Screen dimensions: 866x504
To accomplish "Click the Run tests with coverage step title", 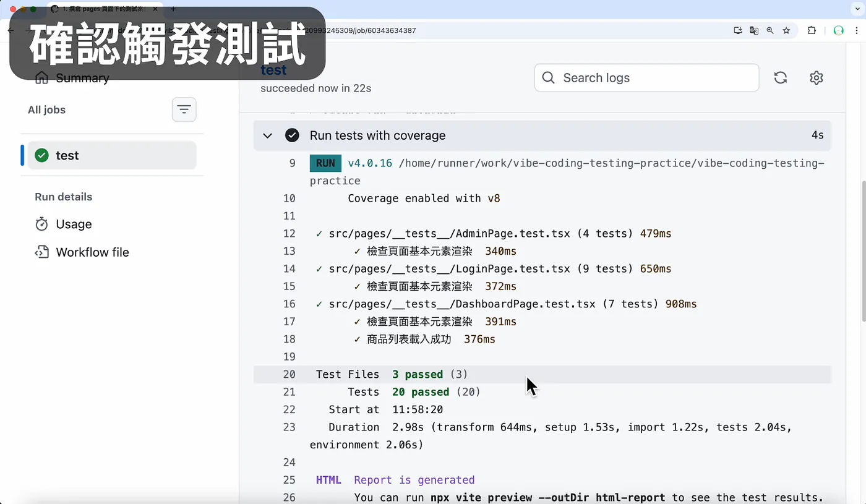I will pyautogui.click(x=377, y=135).
